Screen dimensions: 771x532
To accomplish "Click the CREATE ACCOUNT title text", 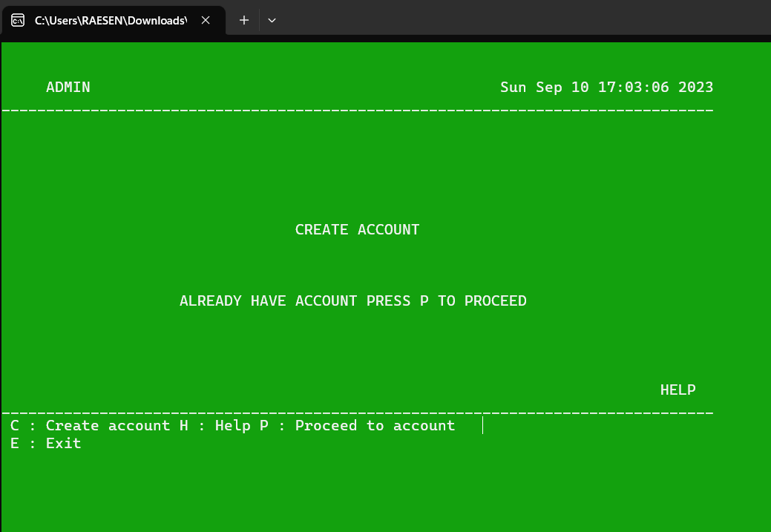I will point(357,229).
